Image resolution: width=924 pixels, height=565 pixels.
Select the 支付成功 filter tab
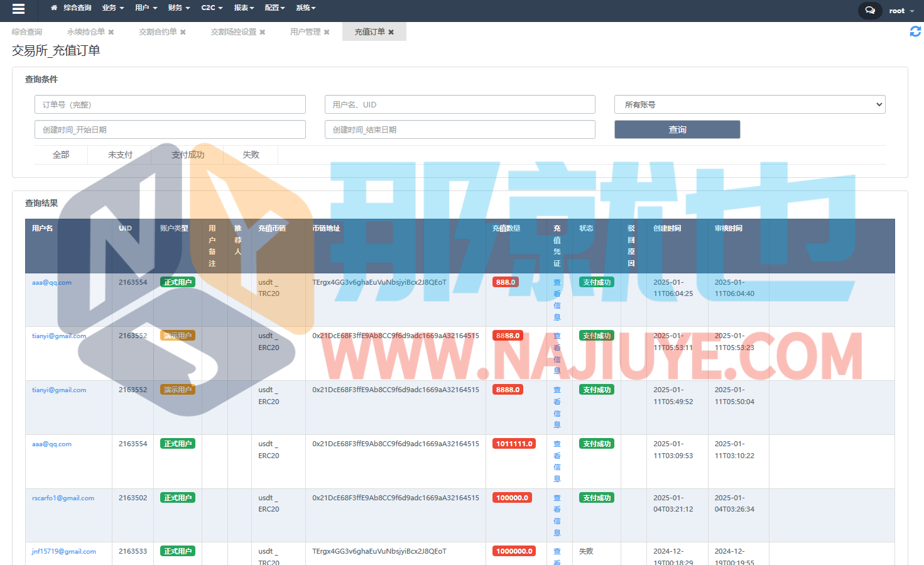188,155
